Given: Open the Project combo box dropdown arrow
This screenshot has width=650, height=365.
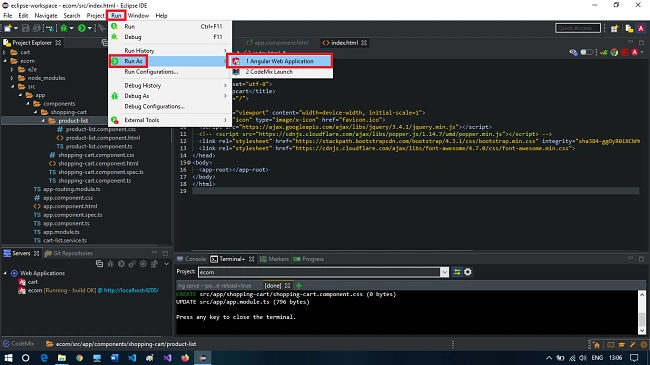Looking at the screenshot, I should click(444, 272).
